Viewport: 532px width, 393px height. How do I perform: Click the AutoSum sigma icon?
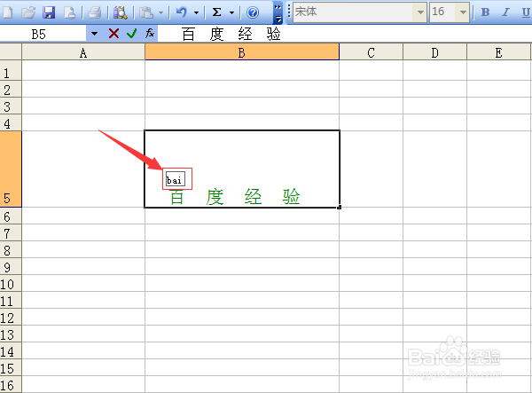pyautogui.click(x=216, y=12)
